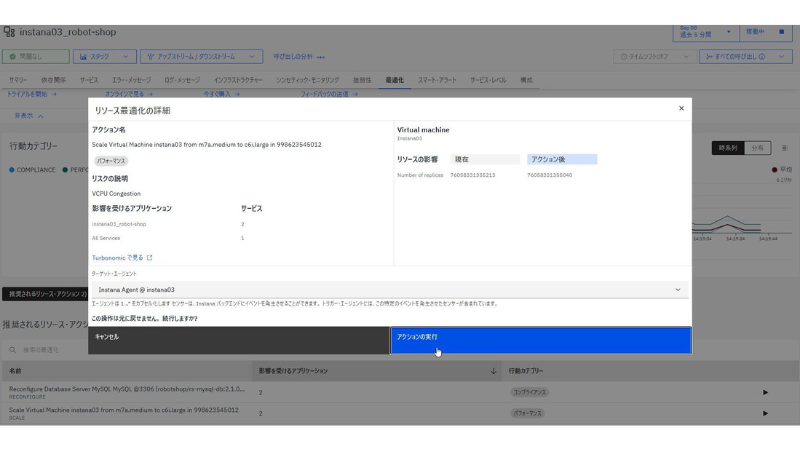Click the run arrow for Reconfigure Database Server row
This screenshot has width=800, height=450.
pyautogui.click(x=765, y=392)
